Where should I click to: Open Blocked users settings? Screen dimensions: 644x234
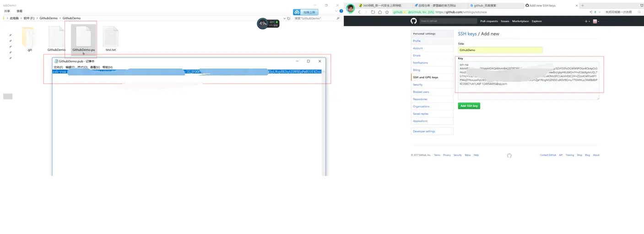pyautogui.click(x=432, y=92)
